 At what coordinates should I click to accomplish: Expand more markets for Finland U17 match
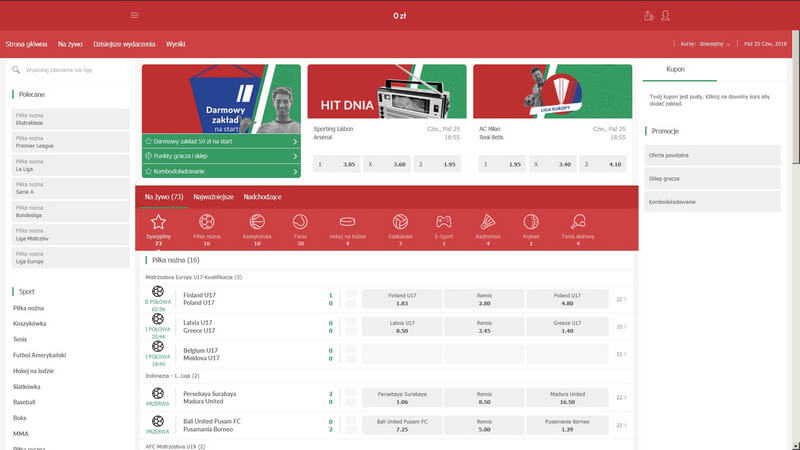[x=621, y=299]
